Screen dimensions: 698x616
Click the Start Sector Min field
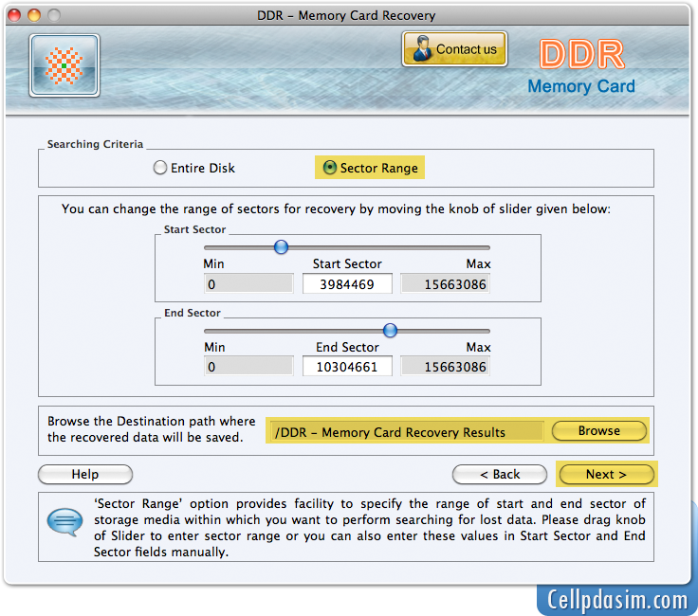click(248, 283)
